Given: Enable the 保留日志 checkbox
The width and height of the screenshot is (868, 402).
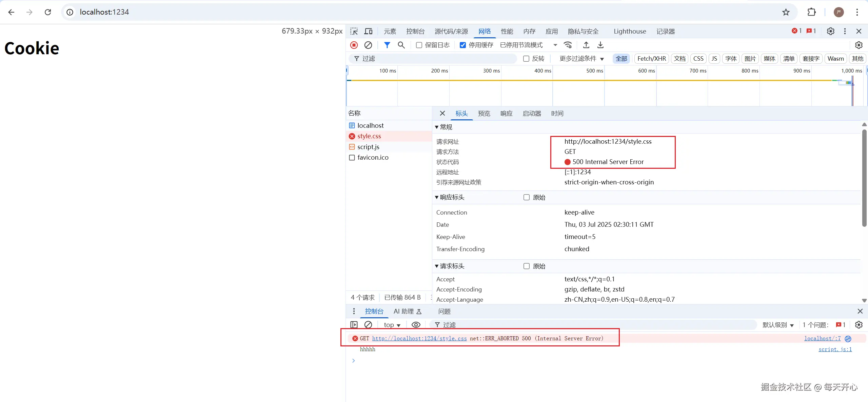Looking at the screenshot, I should click(419, 45).
